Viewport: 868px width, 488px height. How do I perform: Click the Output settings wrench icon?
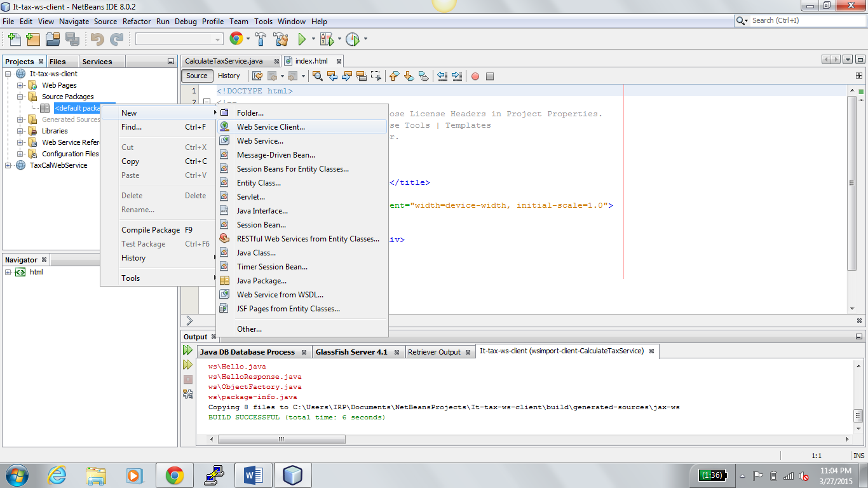[x=187, y=394]
